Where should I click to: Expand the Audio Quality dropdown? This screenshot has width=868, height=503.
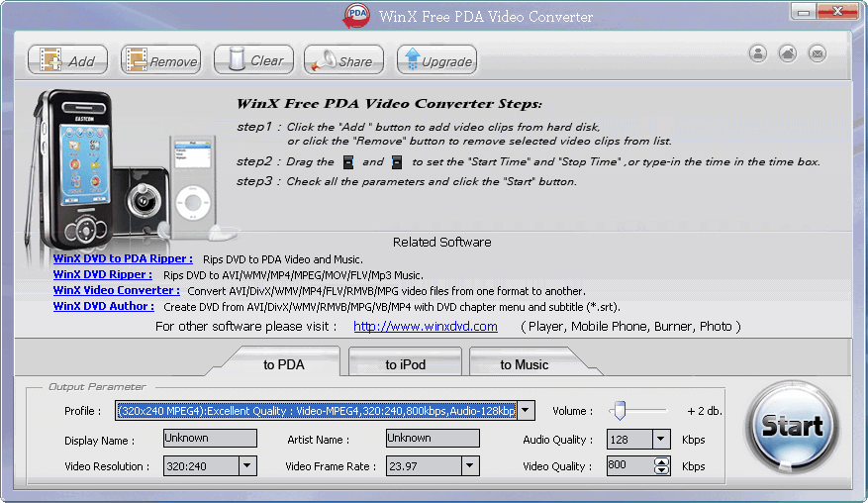click(x=661, y=440)
